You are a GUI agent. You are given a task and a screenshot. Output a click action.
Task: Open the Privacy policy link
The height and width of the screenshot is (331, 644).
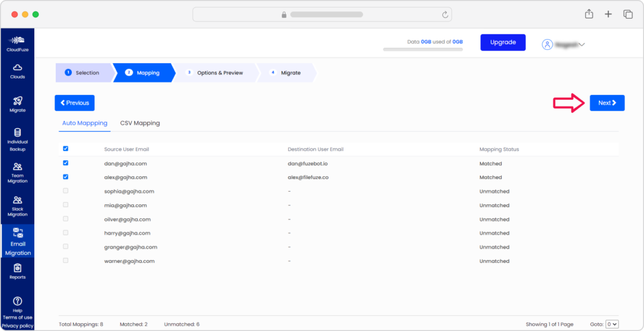pos(17,325)
